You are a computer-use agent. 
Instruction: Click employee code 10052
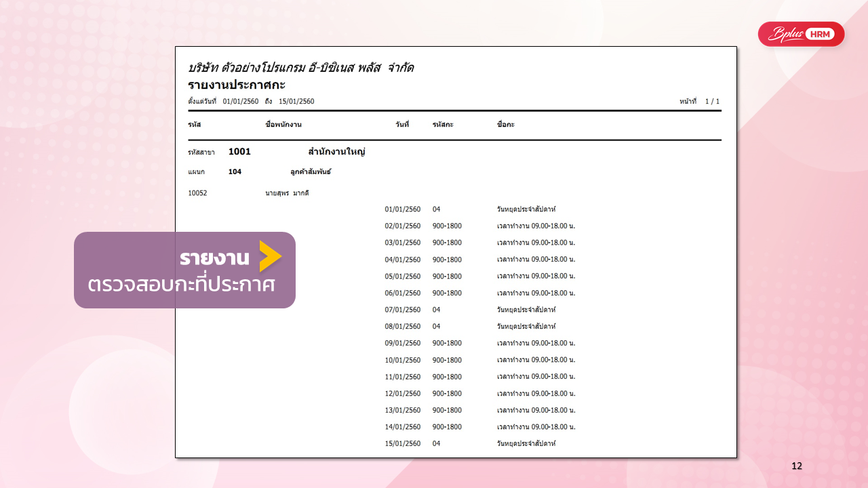click(x=197, y=193)
